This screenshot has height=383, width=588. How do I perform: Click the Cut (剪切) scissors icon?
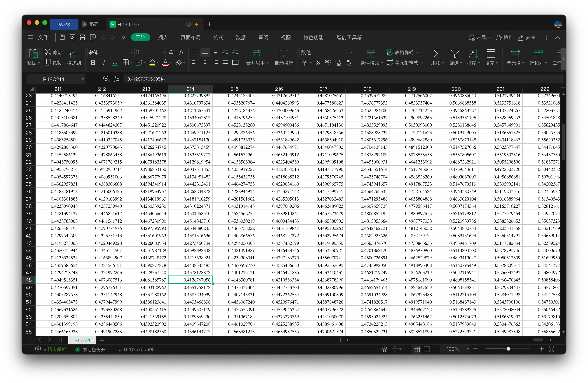(48, 52)
